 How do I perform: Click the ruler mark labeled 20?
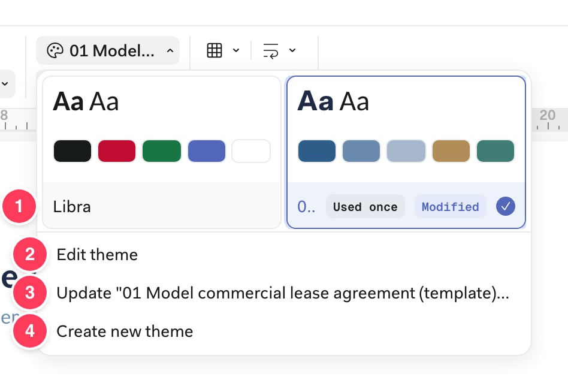[x=548, y=115]
